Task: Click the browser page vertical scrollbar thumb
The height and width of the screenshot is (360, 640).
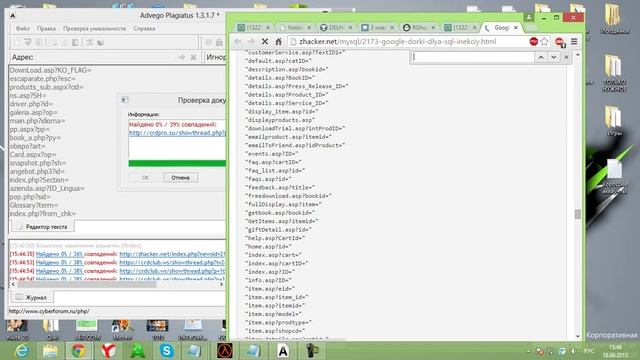Action: point(578,214)
